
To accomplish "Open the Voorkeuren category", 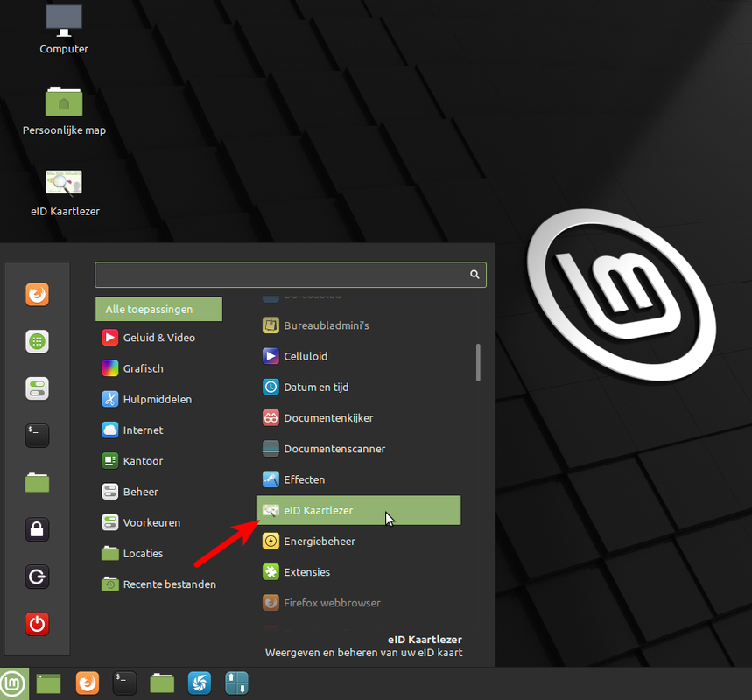I will (158, 522).
